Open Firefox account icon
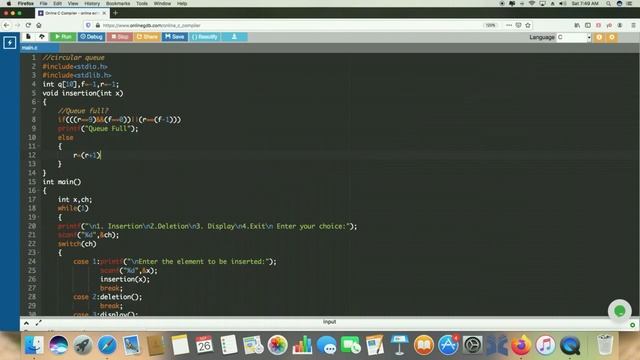 (620, 25)
